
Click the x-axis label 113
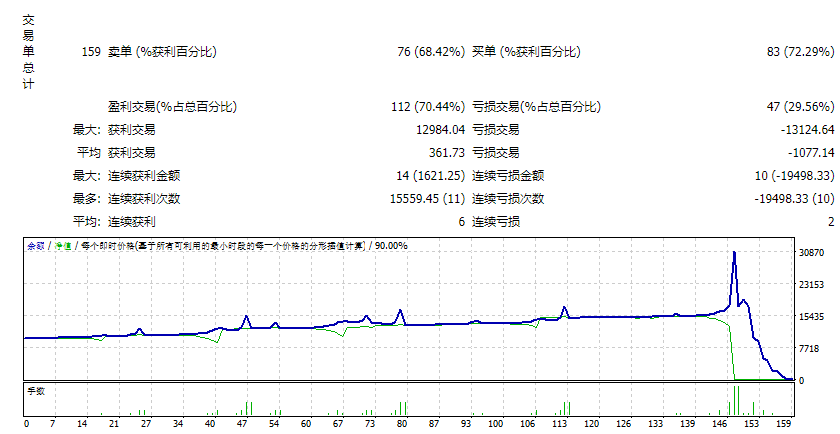click(x=559, y=424)
